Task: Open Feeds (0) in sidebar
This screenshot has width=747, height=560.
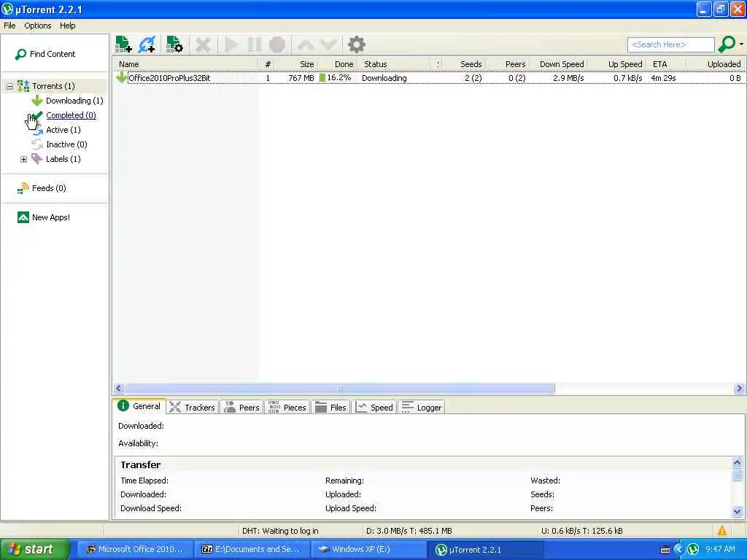Action: point(49,188)
